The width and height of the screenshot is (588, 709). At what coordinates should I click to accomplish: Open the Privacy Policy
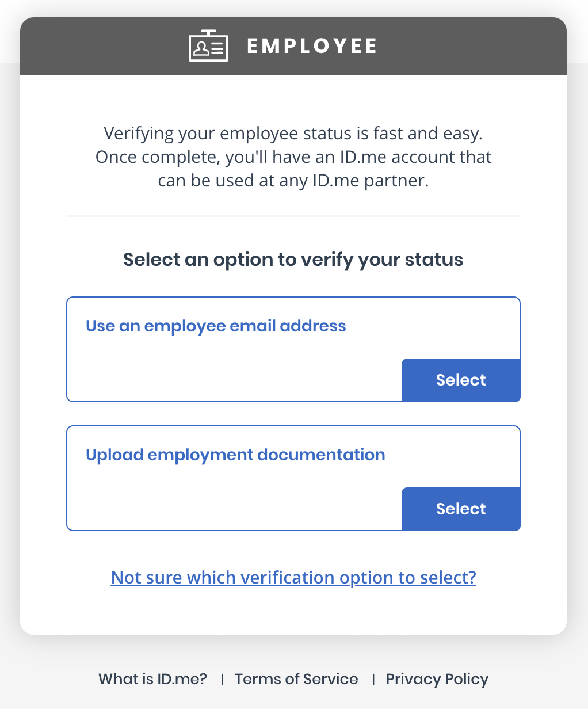pyautogui.click(x=437, y=679)
